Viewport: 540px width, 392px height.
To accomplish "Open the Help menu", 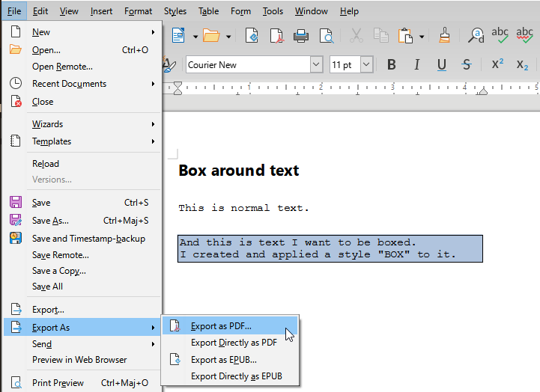I will pyautogui.click(x=349, y=11).
